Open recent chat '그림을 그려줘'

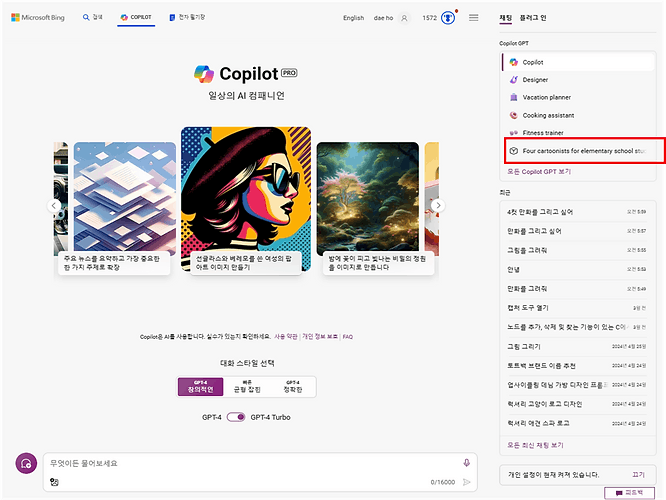577,250
